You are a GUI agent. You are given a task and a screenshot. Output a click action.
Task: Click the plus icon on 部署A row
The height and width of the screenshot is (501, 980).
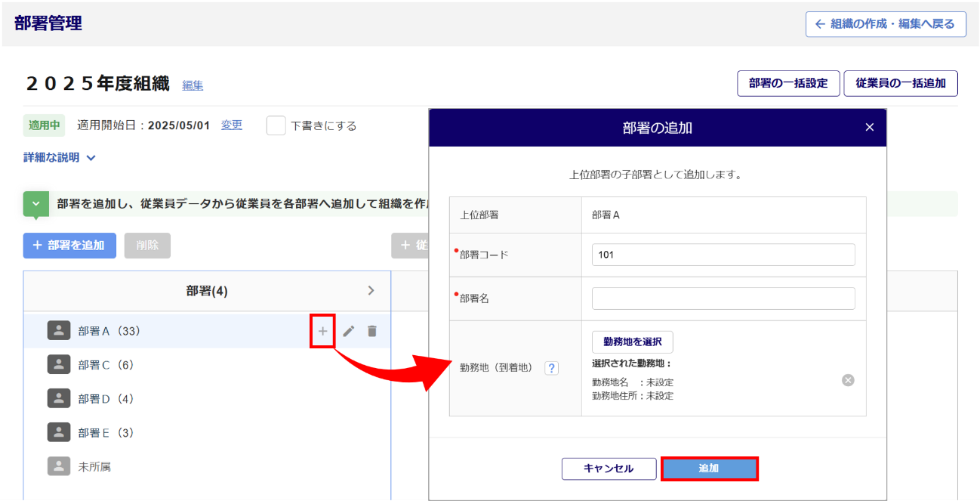[322, 331]
